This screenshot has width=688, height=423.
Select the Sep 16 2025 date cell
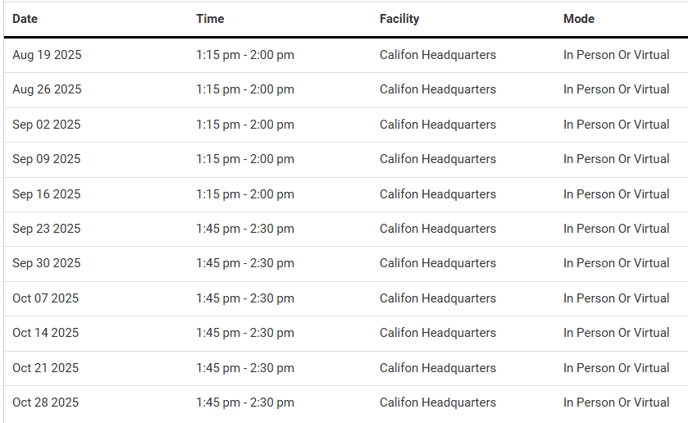click(47, 194)
